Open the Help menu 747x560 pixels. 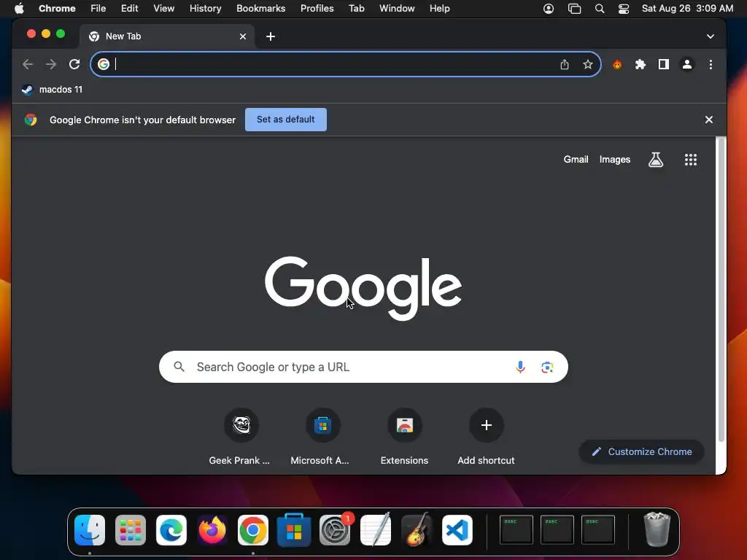pos(439,9)
